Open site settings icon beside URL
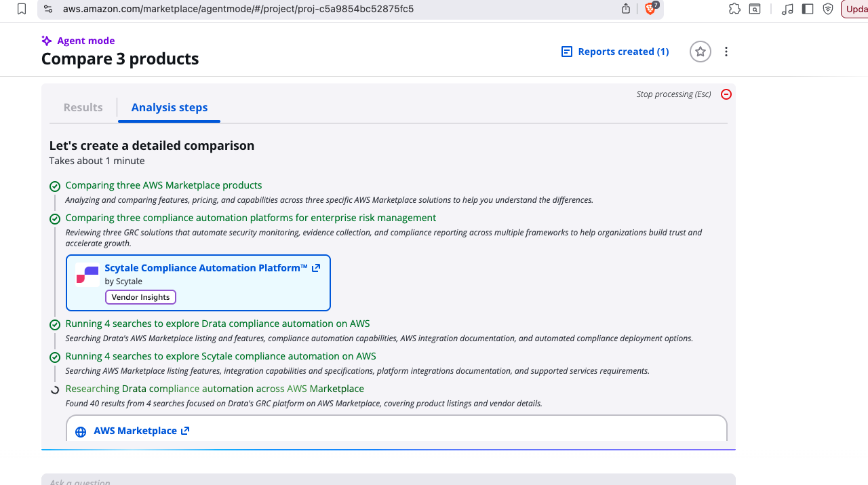868x485 pixels. pyautogui.click(x=47, y=9)
